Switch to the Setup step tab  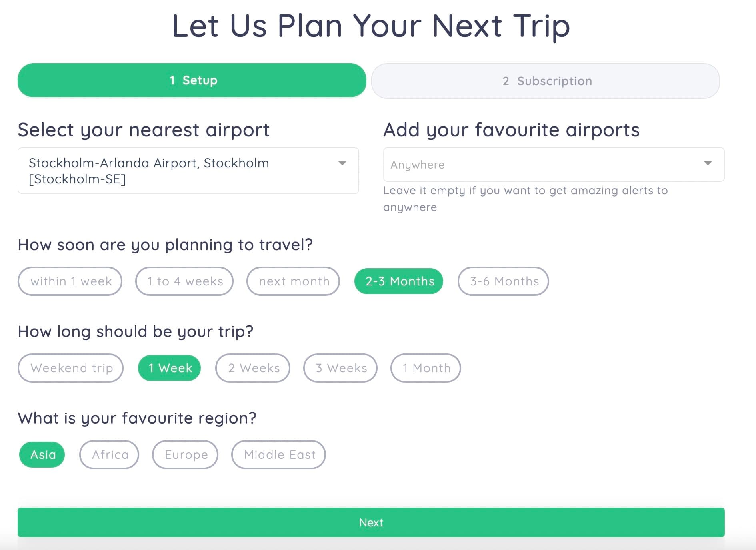(x=192, y=80)
